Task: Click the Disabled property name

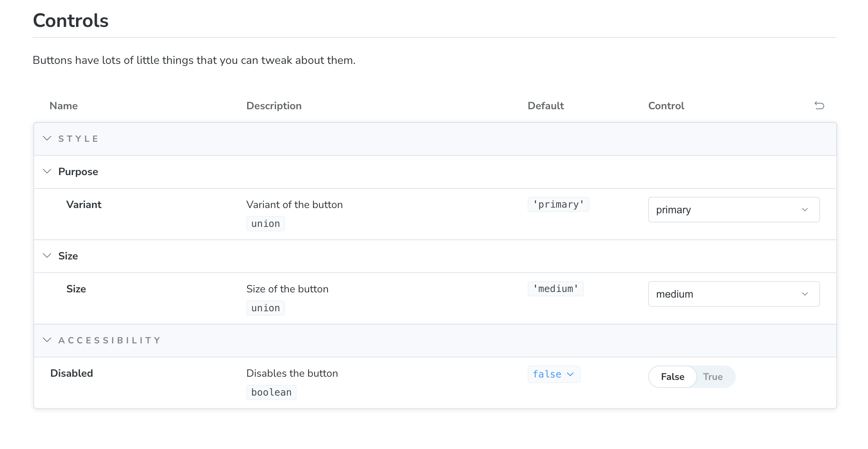Action: (x=72, y=373)
